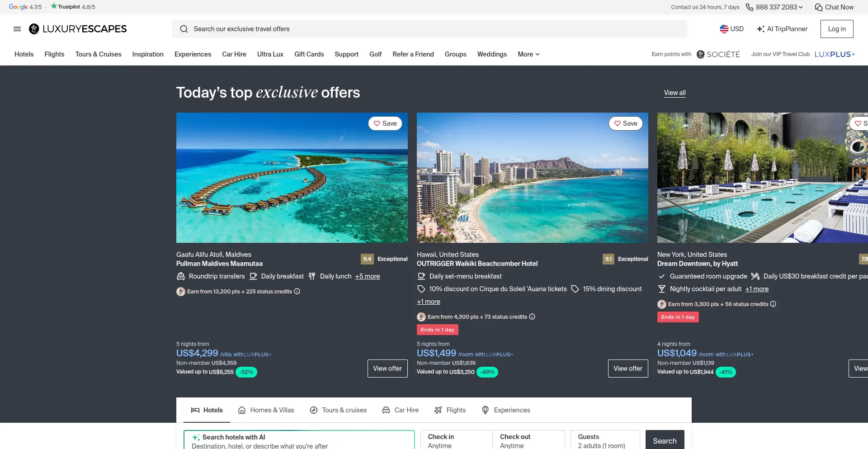The height and width of the screenshot is (449, 868).
Task: Open the Waikiki beach photo
Action: click(x=533, y=178)
